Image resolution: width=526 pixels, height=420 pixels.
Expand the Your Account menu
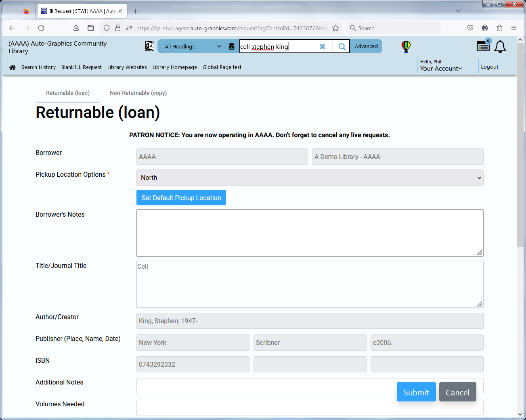click(441, 69)
